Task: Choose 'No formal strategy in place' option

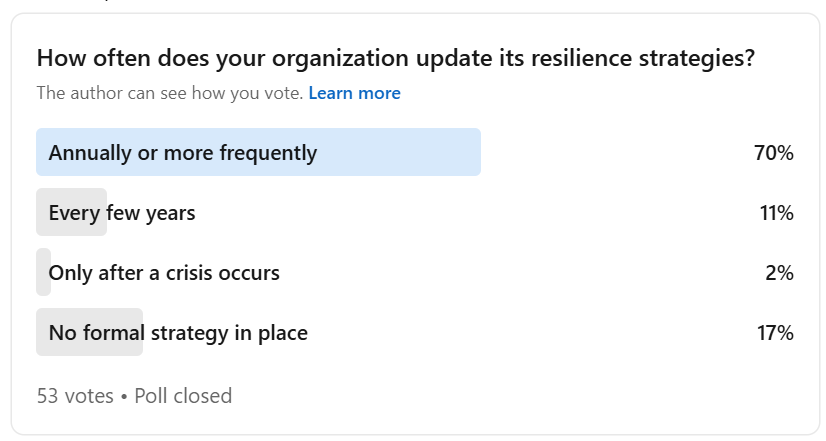Action: (x=178, y=332)
